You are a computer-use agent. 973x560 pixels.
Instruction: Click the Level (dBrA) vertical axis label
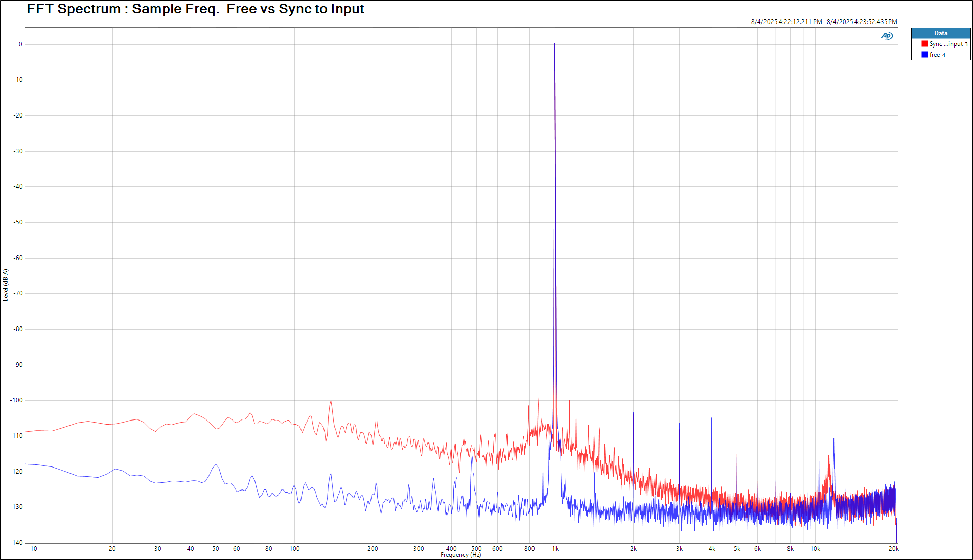click(x=6, y=285)
